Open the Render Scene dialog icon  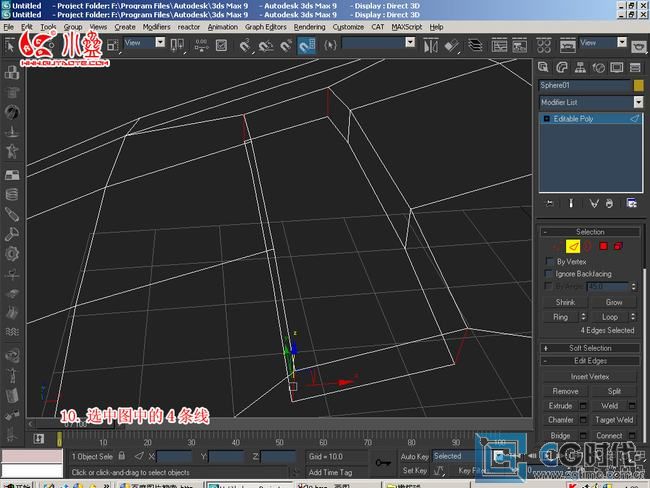tap(568, 45)
